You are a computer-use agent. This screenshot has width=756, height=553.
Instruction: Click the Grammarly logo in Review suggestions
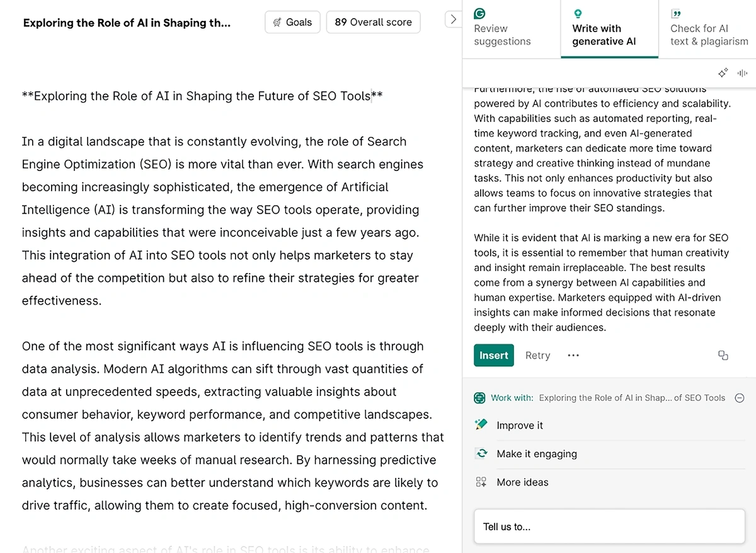coord(479,13)
